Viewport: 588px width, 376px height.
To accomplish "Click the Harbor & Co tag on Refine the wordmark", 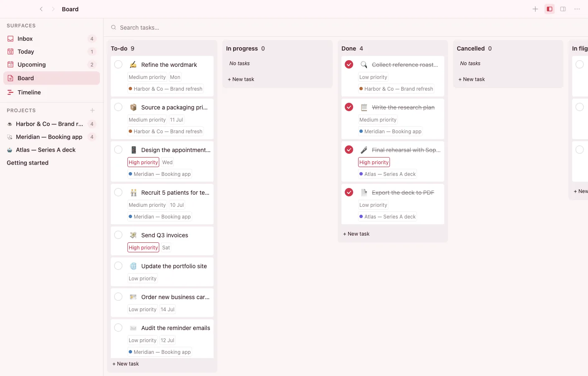I will (x=165, y=89).
